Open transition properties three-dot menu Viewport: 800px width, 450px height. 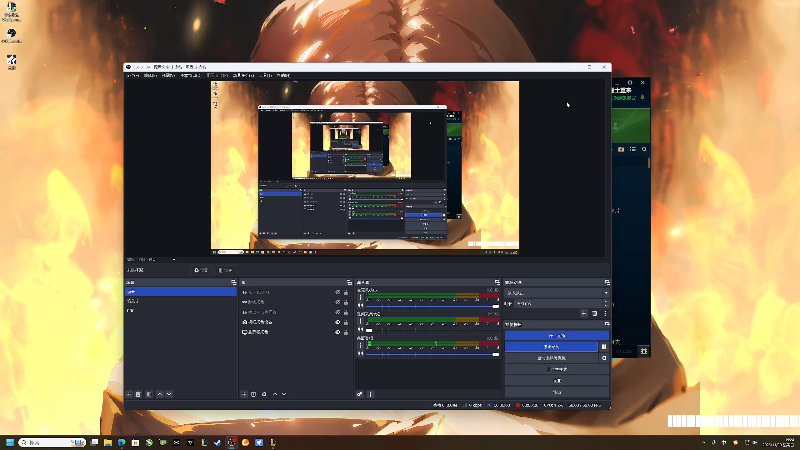[x=606, y=314]
